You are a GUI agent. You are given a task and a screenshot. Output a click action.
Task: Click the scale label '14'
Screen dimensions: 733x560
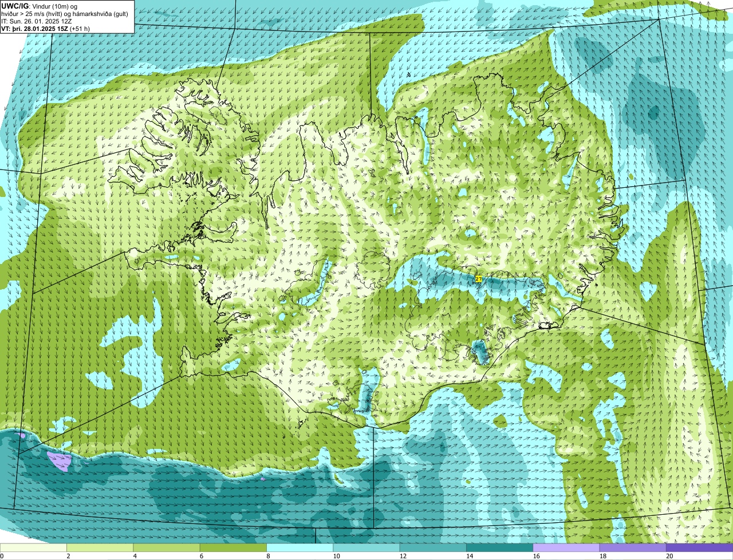470,556
